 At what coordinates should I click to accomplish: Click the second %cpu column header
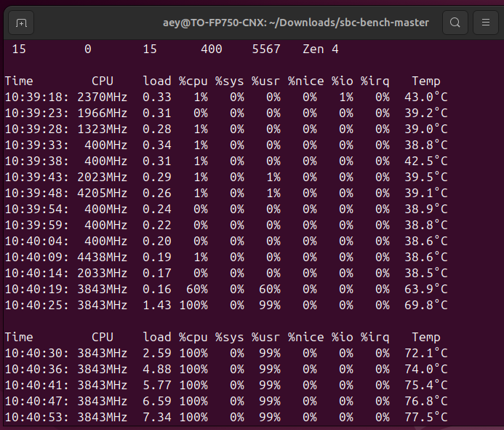pos(193,338)
